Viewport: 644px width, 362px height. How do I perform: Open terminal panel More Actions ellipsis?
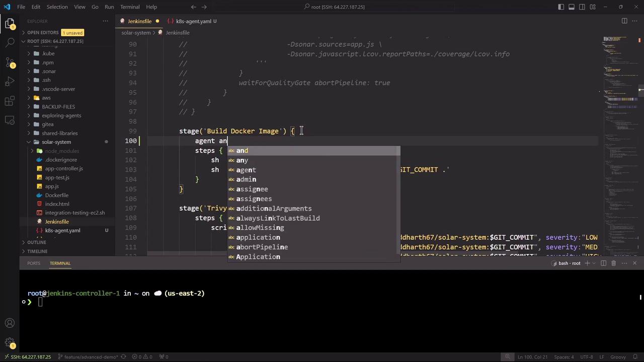(x=624, y=263)
